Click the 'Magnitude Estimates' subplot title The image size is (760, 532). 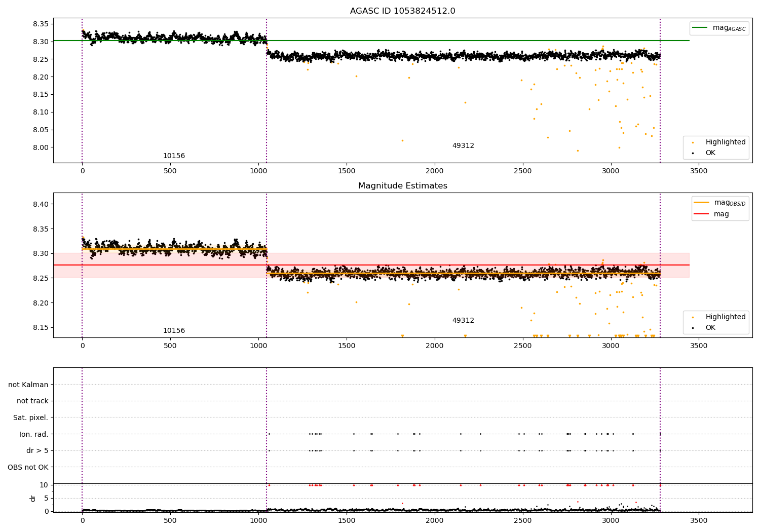402,185
